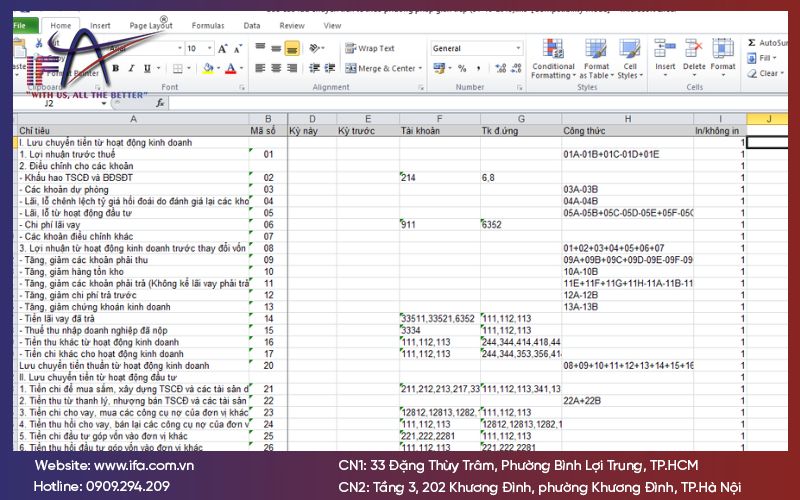Screen dimensions: 800x500
Task: Switch to the View tab
Action: pyautogui.click(x=332, y=26)
